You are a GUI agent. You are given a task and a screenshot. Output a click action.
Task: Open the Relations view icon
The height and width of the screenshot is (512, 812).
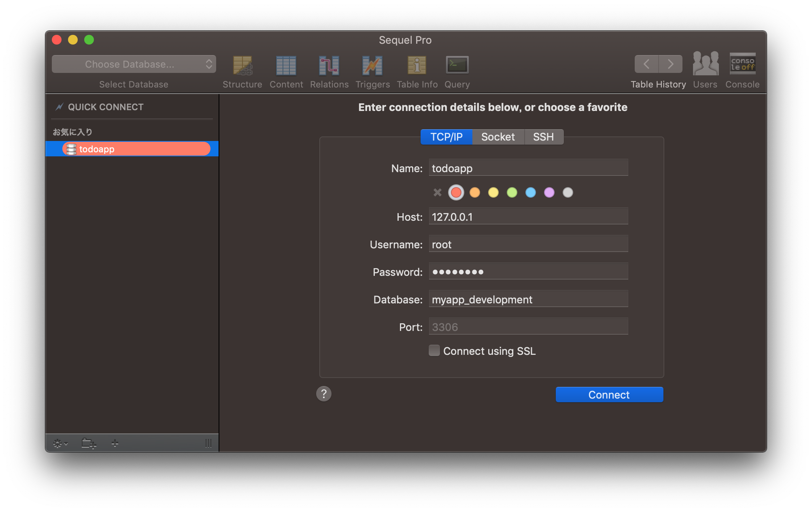329,66
